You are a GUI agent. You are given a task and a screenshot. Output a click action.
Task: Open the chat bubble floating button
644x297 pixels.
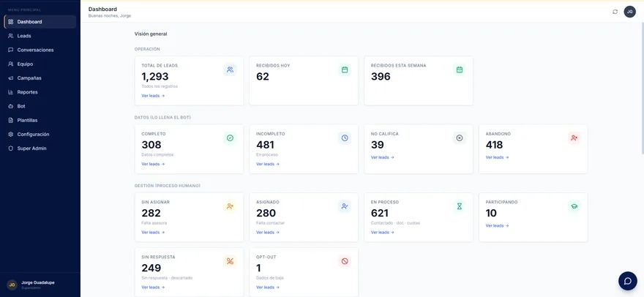tap(628, 281)
